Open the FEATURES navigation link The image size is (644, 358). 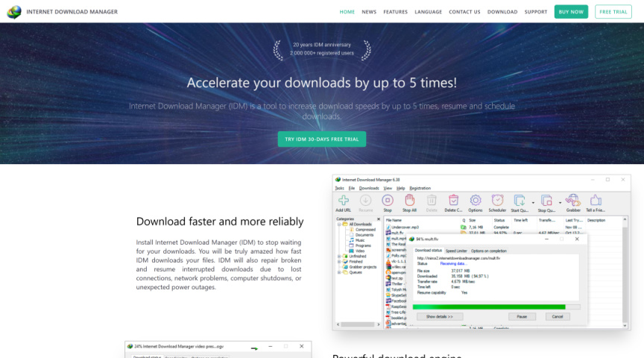click(x=396, y=12)
